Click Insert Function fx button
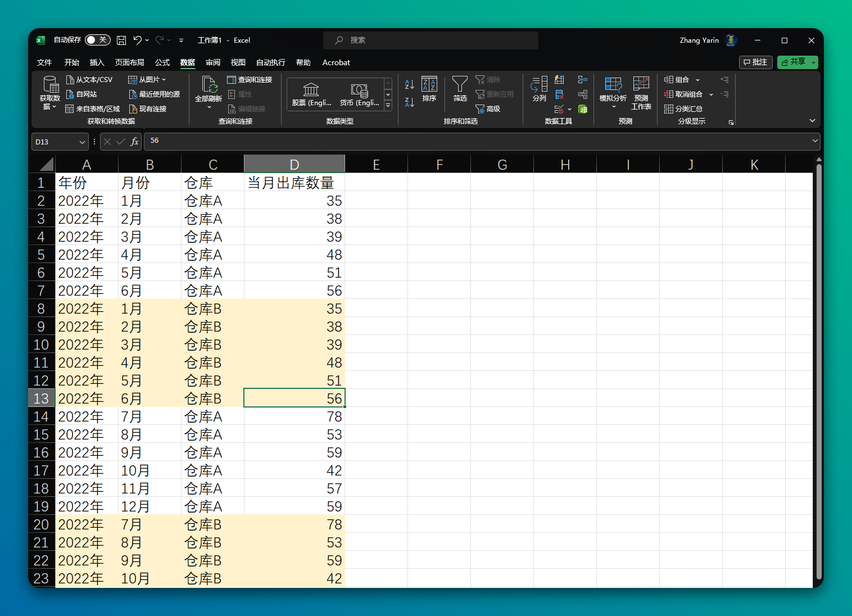852x616 pixels. (134, 142)
